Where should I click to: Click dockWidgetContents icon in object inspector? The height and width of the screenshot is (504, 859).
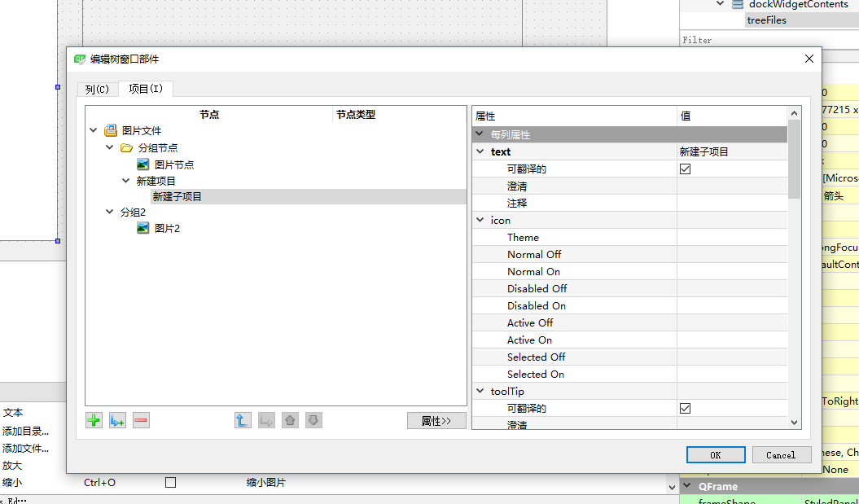[738, 4]
